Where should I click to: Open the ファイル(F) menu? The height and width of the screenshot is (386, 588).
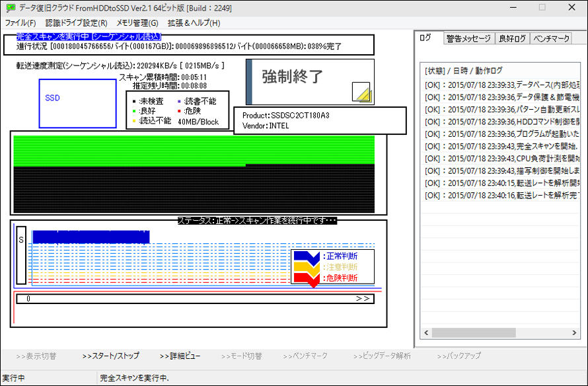pos(20,23)
